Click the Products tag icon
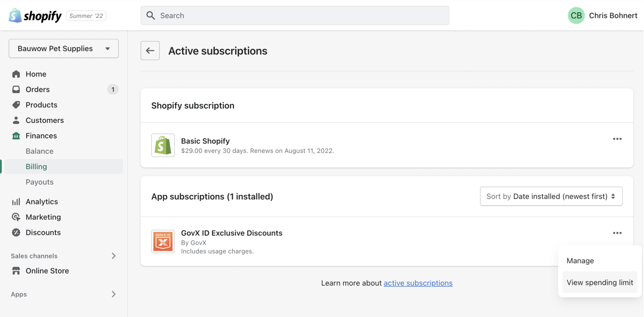Viewport: 644px width, 317px height. [16, 105]
